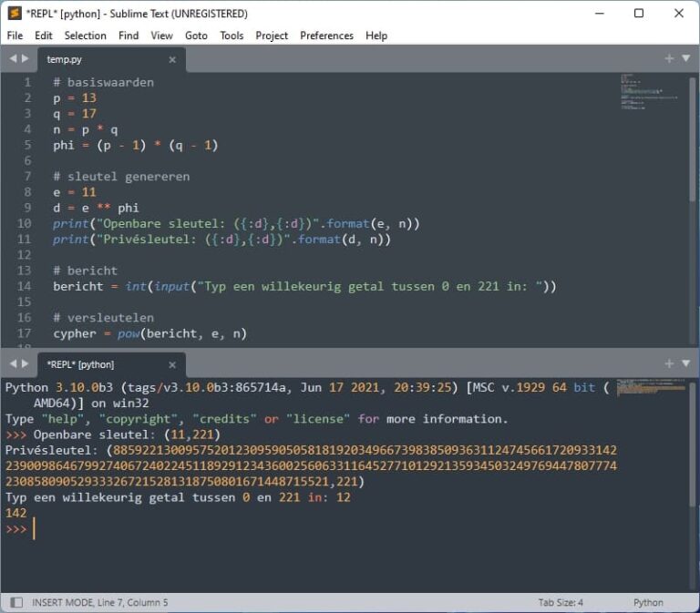Image resolution: width=700 pixels, height=613 pixels.
Task: Change the Python syntax in status bar
Action: [x=648, y=602]
